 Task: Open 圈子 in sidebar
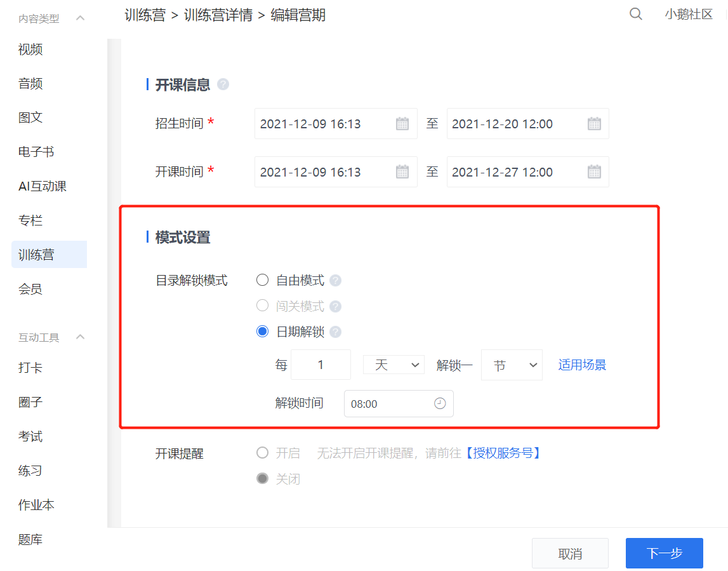tap(30, 402)
